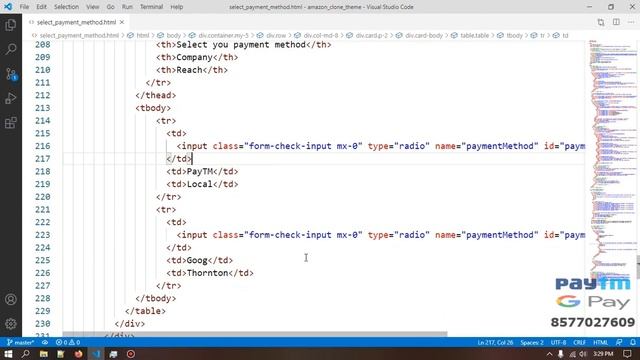640x360 pixels.
Task: Open errors and warnings count in status bar
Action: (68, 342)
